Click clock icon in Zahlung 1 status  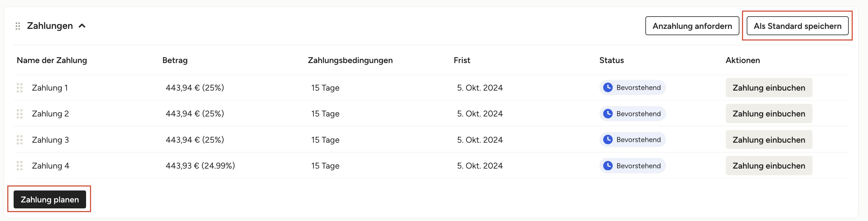pyautogui.click(x=607, y=88)
